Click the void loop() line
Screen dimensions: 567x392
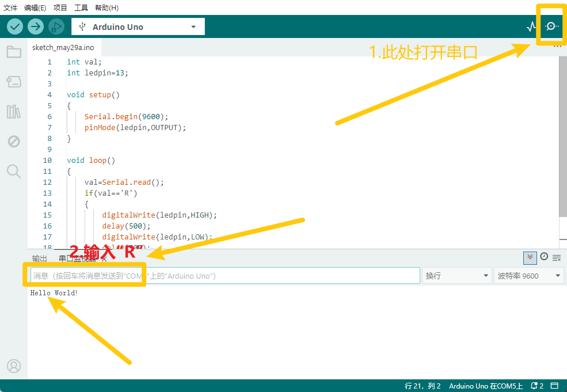pyautogui.click(x=91, y=160)
